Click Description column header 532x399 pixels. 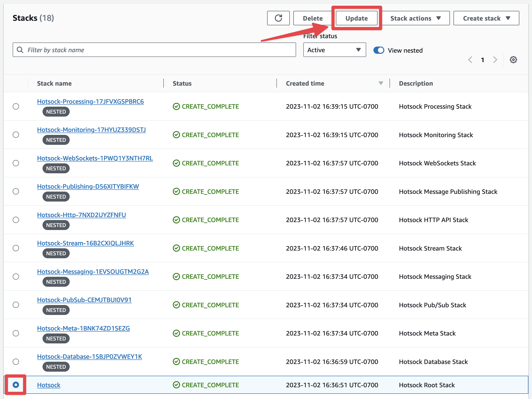[416, 83]
